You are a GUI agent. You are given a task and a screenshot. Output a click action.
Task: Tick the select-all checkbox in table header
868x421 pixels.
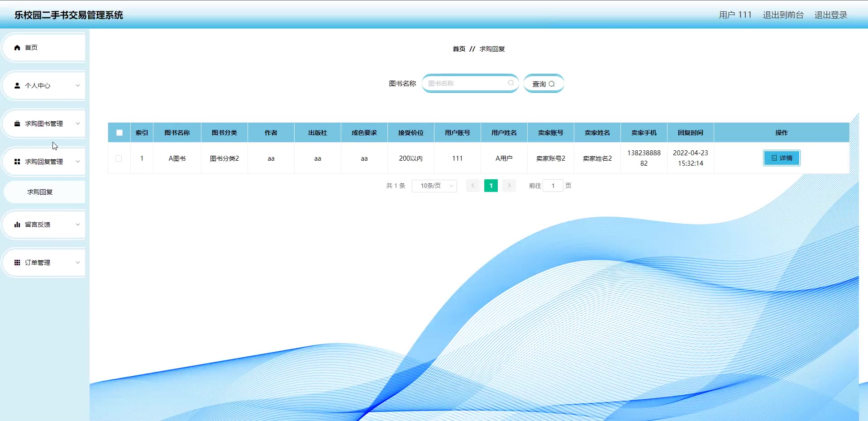tap(119, 133)
